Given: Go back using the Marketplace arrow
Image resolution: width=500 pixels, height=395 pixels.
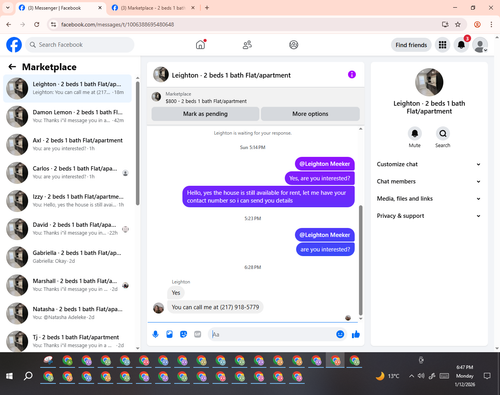Looking at the screenshot, I should [12, 67].
